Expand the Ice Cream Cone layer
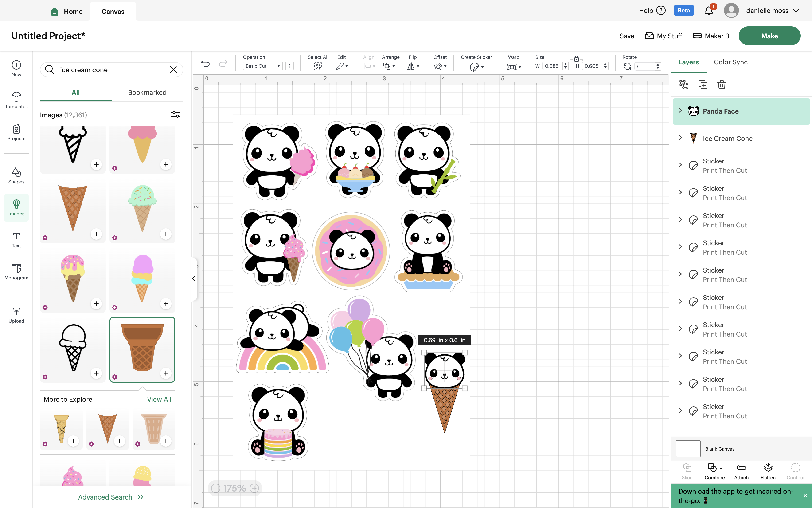This screenshot has height=508, width=812. pyautogui.click(x=680, y=138)
